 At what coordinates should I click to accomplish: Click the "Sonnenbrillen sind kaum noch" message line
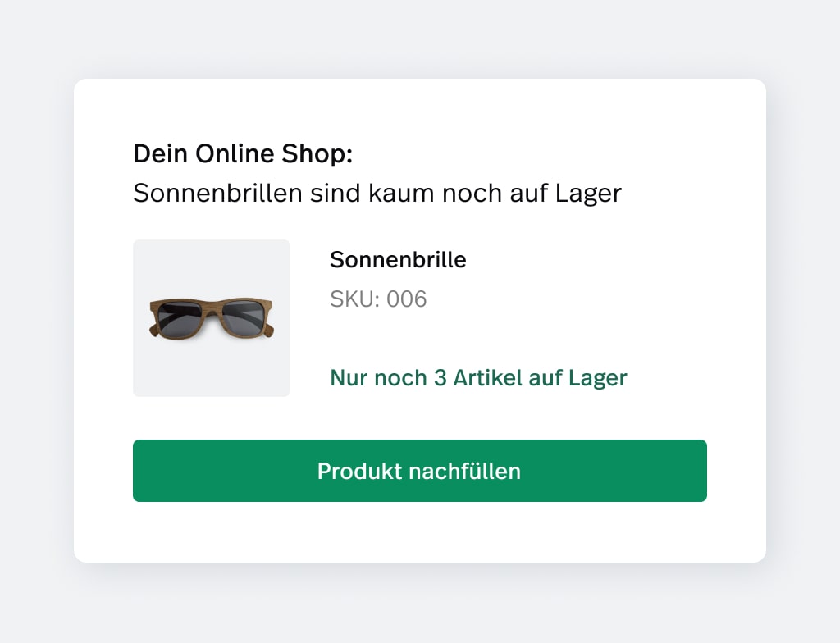tap(377, 194)
